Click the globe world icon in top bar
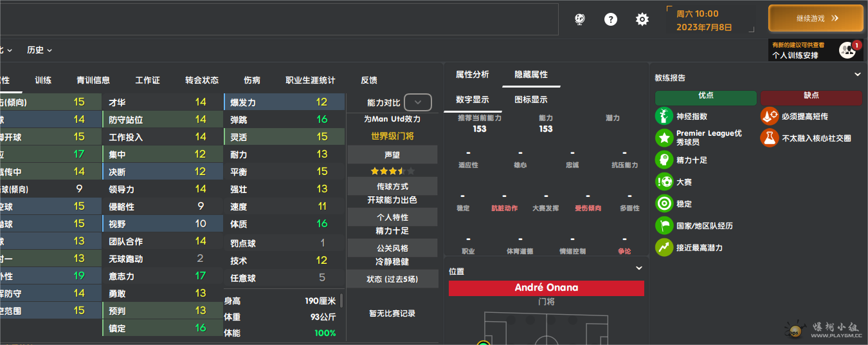Screen dimensions: 868x345 click(580, 19)
